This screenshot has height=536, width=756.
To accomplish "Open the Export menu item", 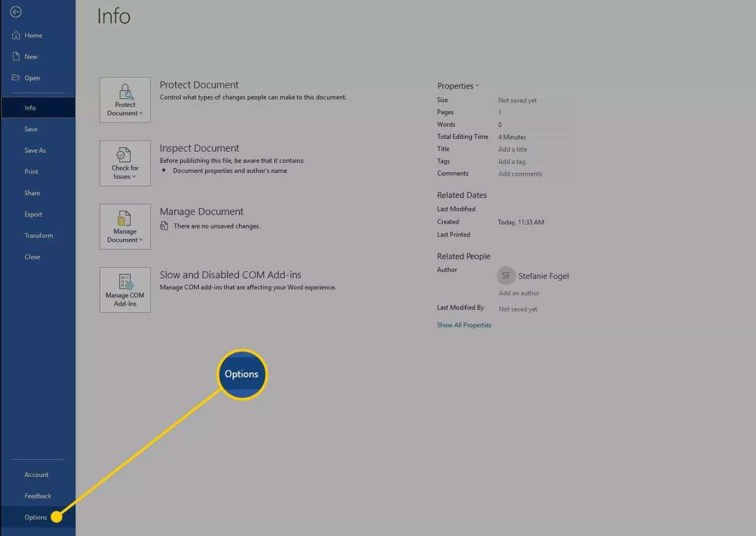I will (33, 214).
